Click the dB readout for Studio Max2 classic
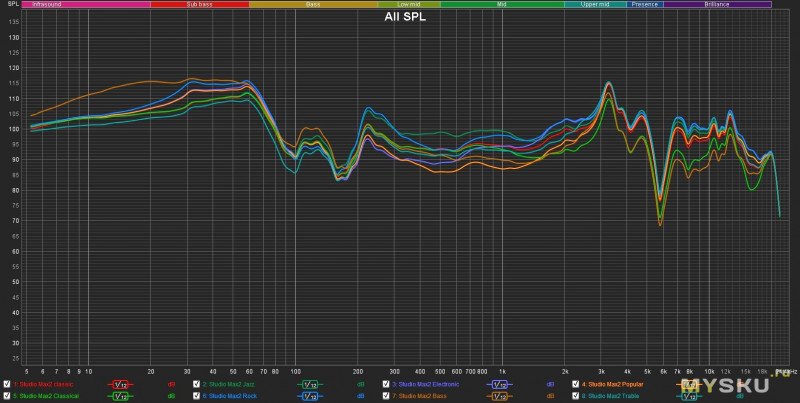The height and width of the screenshot is (403, 800). tap(171, 385)
